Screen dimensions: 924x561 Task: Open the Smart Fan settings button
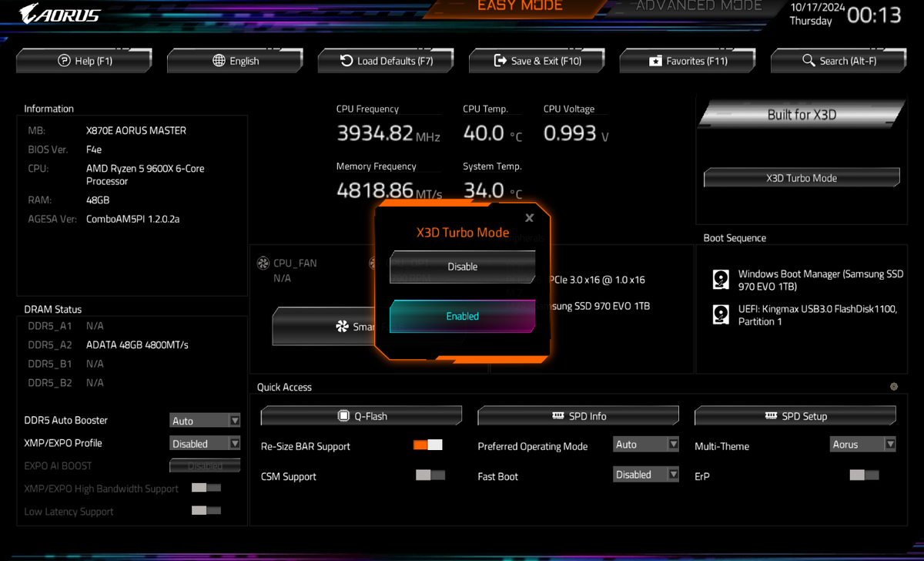323,327
